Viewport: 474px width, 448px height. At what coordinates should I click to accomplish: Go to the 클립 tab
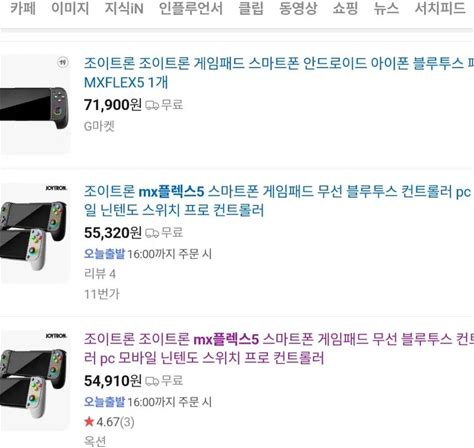coord(251,8)
